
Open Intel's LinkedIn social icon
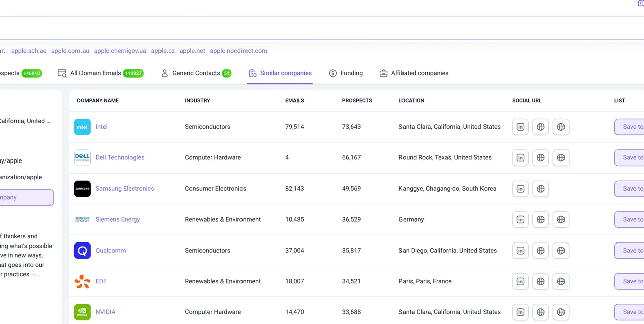click(520, 127)
